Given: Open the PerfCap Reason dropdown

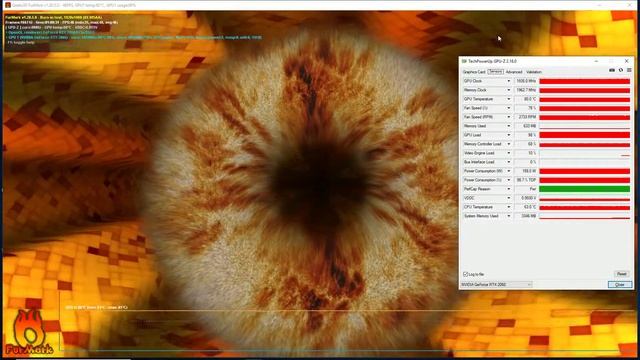Looking at the screenshot, I should click(x=509, y=189).
